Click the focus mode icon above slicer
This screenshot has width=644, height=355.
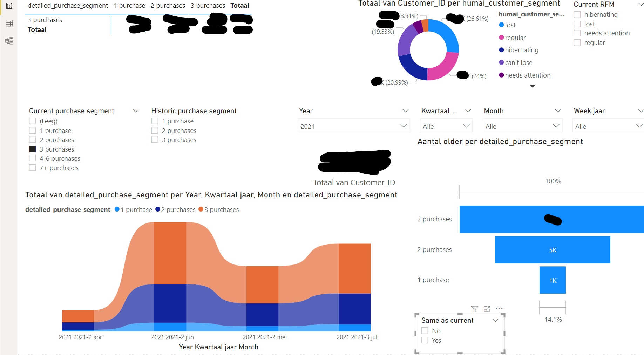(487, 309)
